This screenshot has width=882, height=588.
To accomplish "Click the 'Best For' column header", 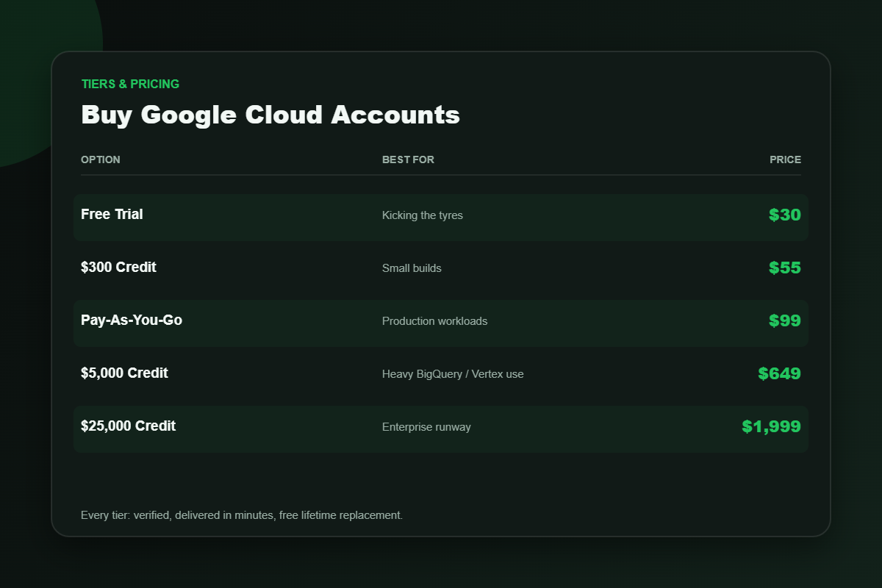I will coord(408,159).
